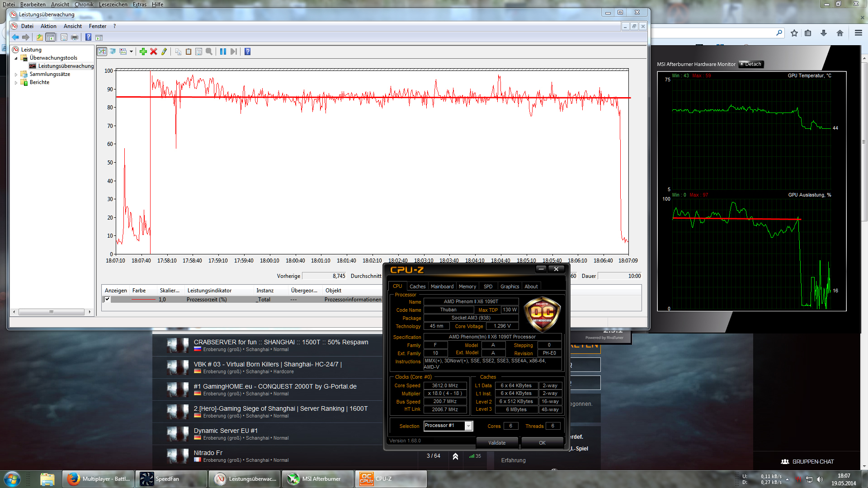This screenshot has height=488, width=868.
Task: Click the Validate button in CPU-Z
Action: (x=497, y=443)
